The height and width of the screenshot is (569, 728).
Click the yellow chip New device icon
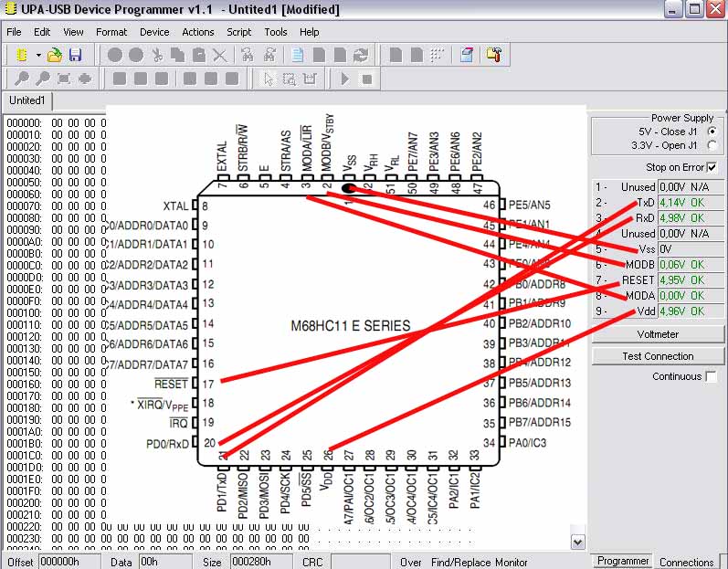[x=21, y=55]
